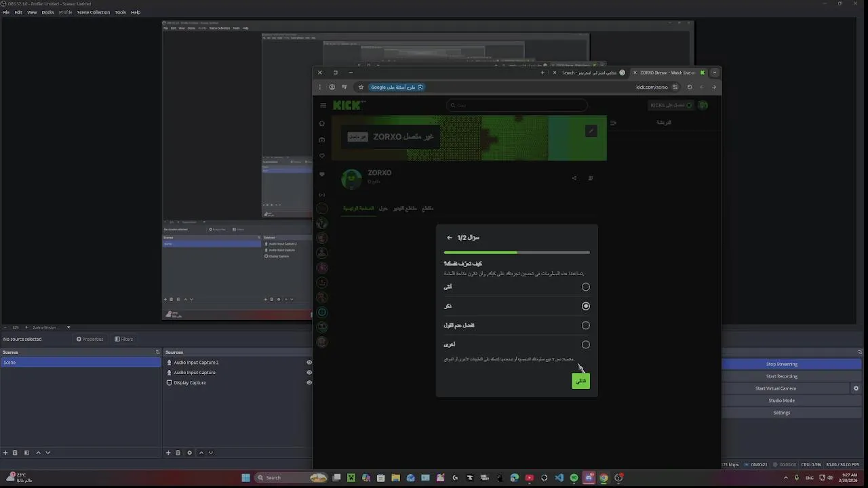Open the Kick sidebar hamburger menu
This screenshot has width=868, height=488.
coord(323,105)
